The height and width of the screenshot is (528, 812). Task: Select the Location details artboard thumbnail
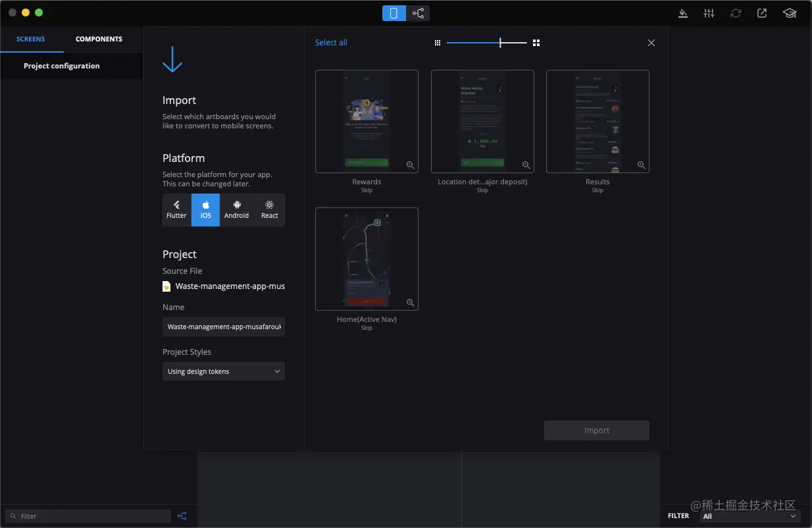tap(482, 121)
